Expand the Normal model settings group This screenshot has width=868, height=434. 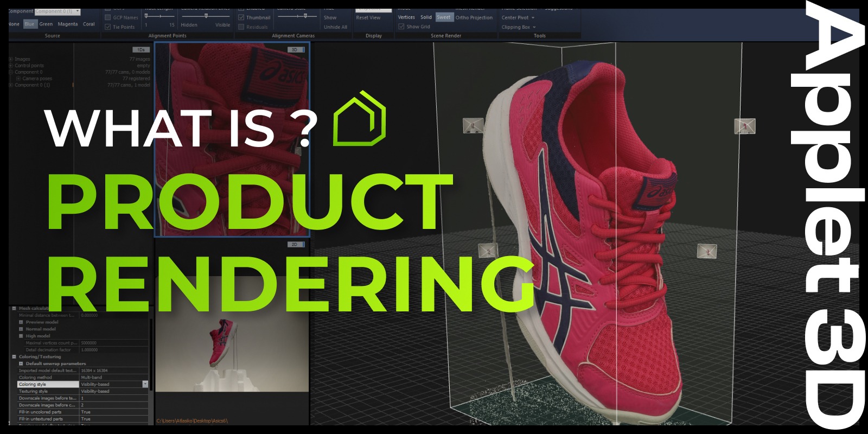point(21,329)
